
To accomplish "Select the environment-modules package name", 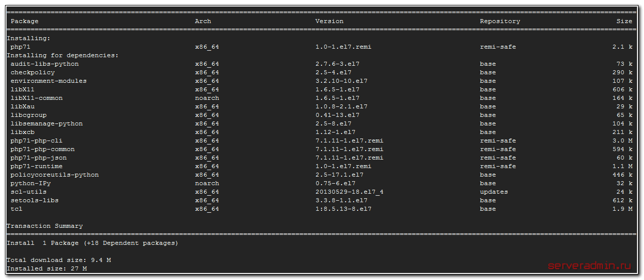I will pyautogui.click(x=49, y=81).
